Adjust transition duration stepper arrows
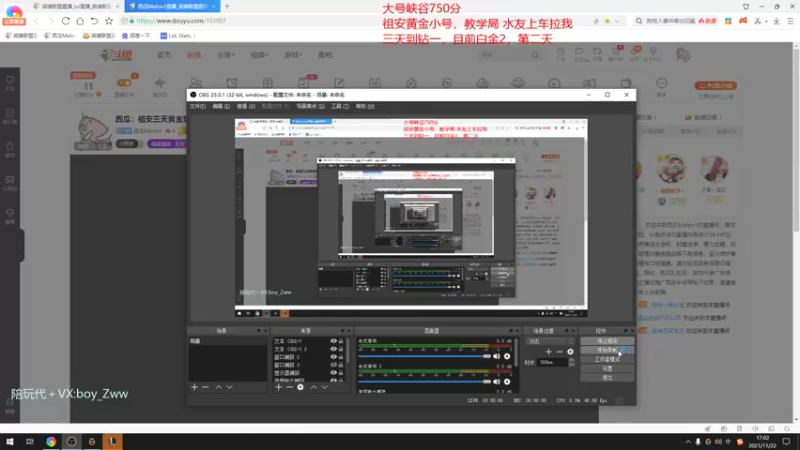800x450 pixels. click(x=571, y=362)
